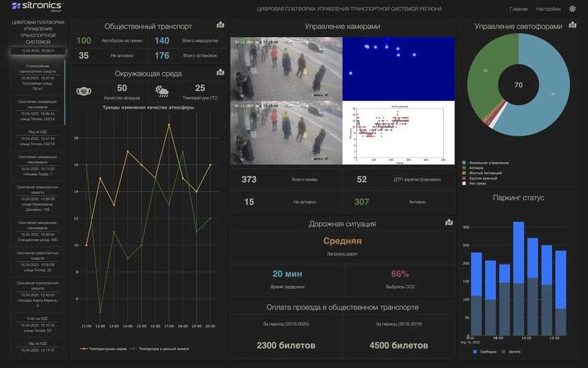This screenshot has width=588, height=368.
Task: Click the cloudy weather temperature icon
Action: (x=162, y=90)
